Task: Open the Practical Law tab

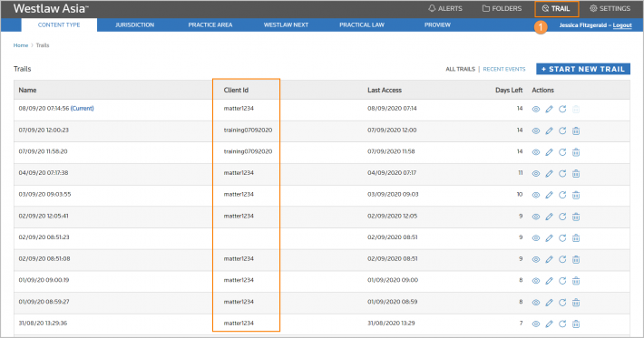Action: coord(362,25)
